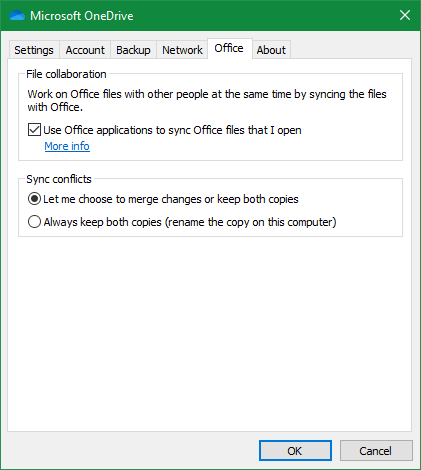Click the OneDrive cloud icon in title bar
Image resolution: width=421 pixels, height=470 pixels.
pyautogui.click(x=17, y=16)
